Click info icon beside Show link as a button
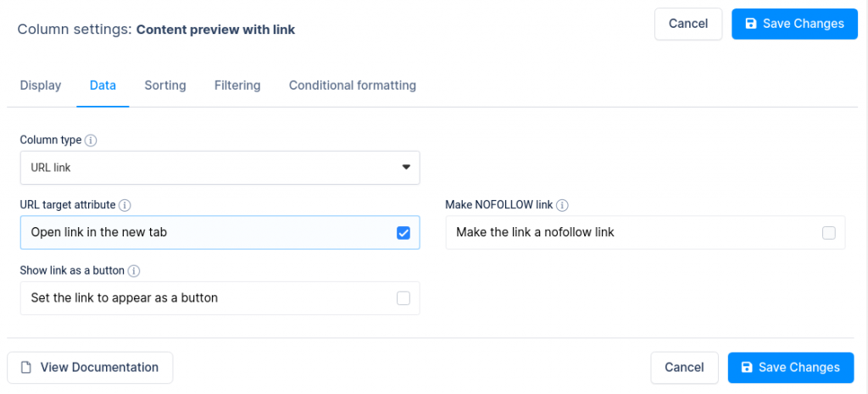 pyautogui.click(x=134, y=271)
